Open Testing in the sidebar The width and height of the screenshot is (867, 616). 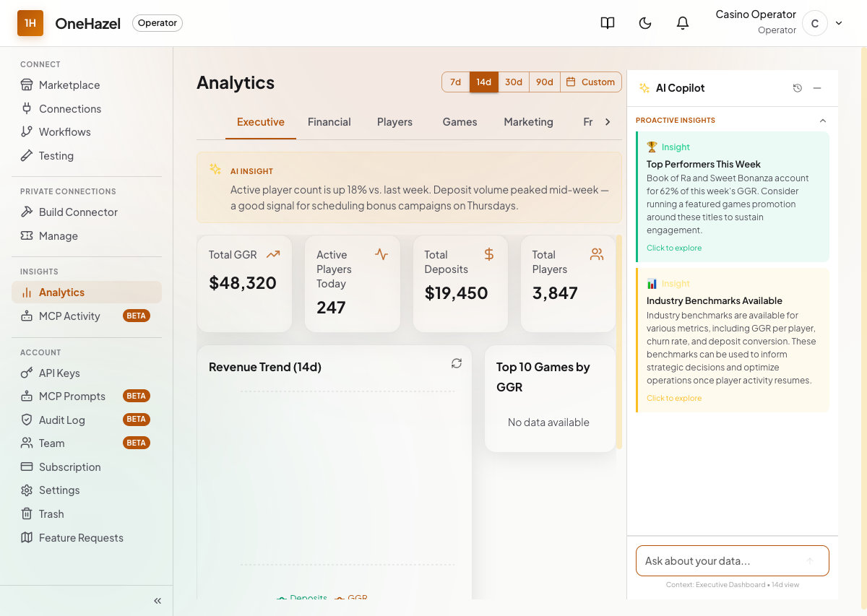tap(87, 156)
